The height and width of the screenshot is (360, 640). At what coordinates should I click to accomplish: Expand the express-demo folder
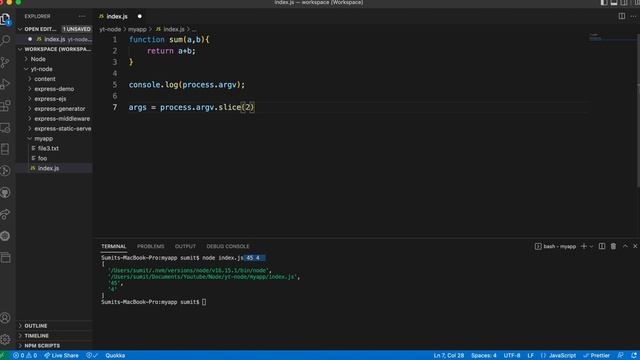tap(54, 89)
